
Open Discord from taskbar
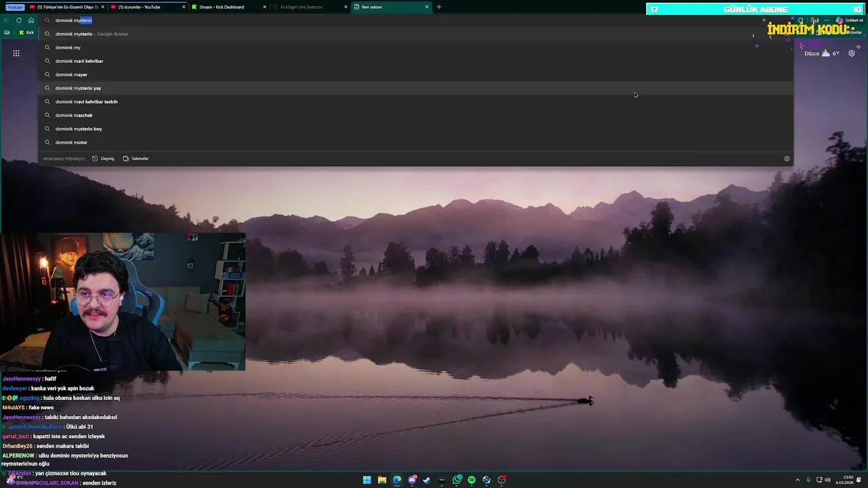(x=412, y=480)
